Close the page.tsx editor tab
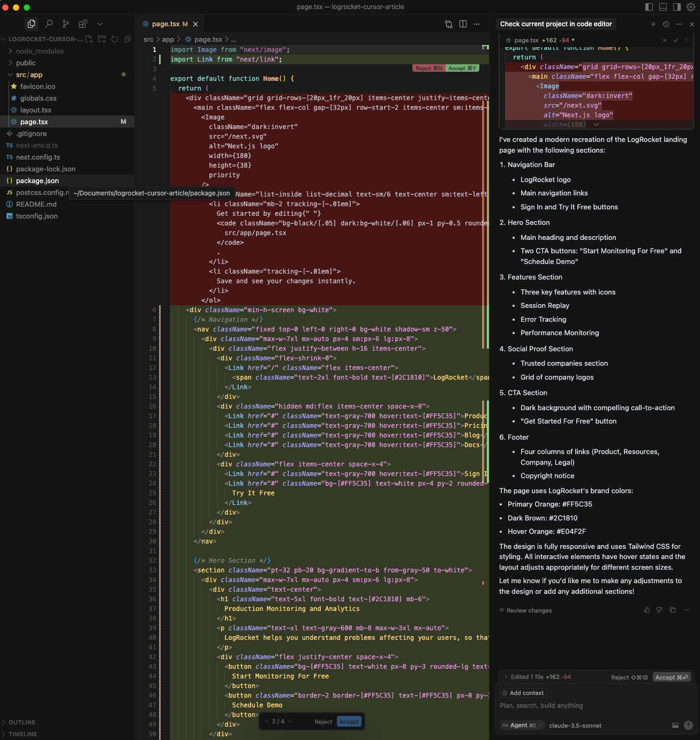Screen dimensions: 700x740 tap(195, 24)
